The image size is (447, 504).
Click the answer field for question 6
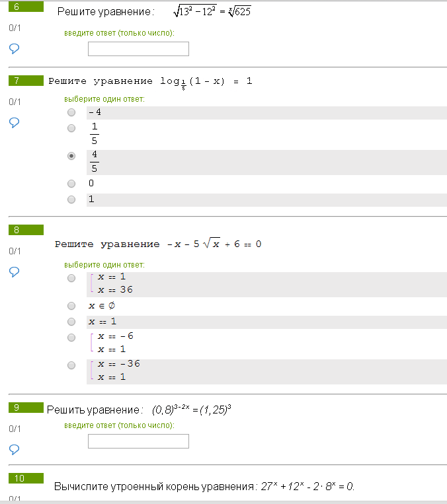pos(138,49)
